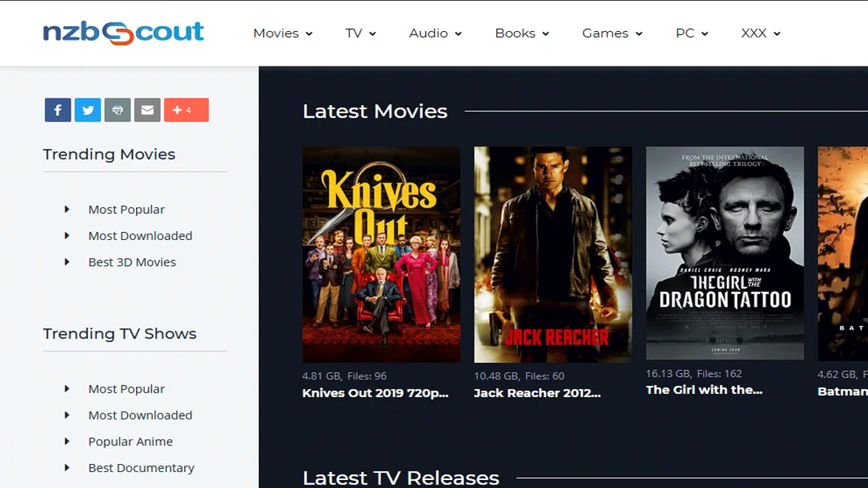
Task: Expand the Audio dropdown menu
Action: (435, 33)
